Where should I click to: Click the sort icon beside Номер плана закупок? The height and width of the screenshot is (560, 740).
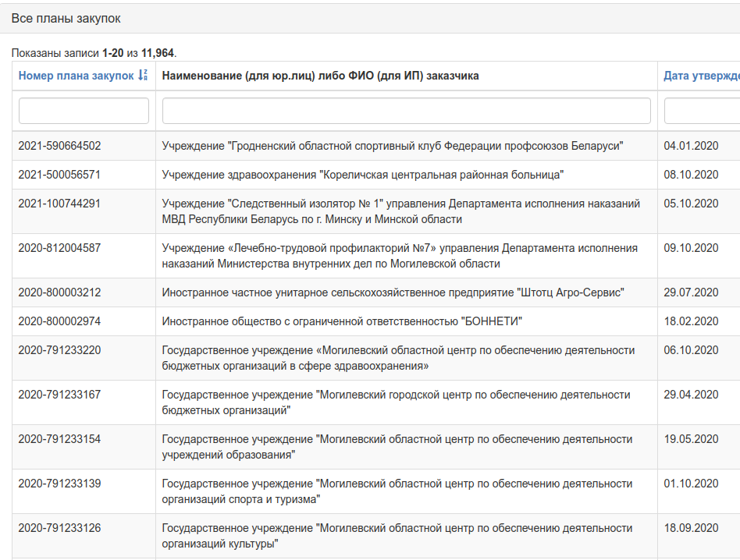(143, 76)
